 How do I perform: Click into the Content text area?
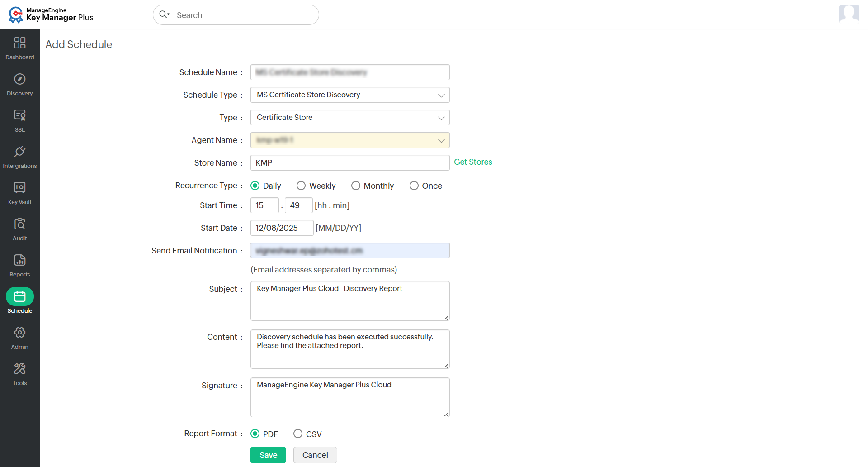coord(350,349)
